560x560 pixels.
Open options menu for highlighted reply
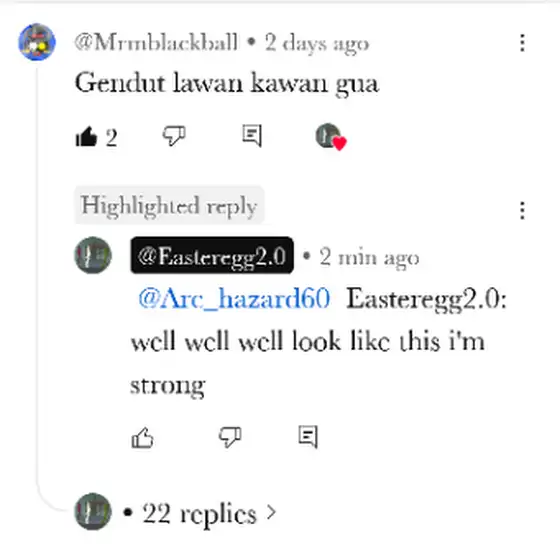click(x=522, y=210)
